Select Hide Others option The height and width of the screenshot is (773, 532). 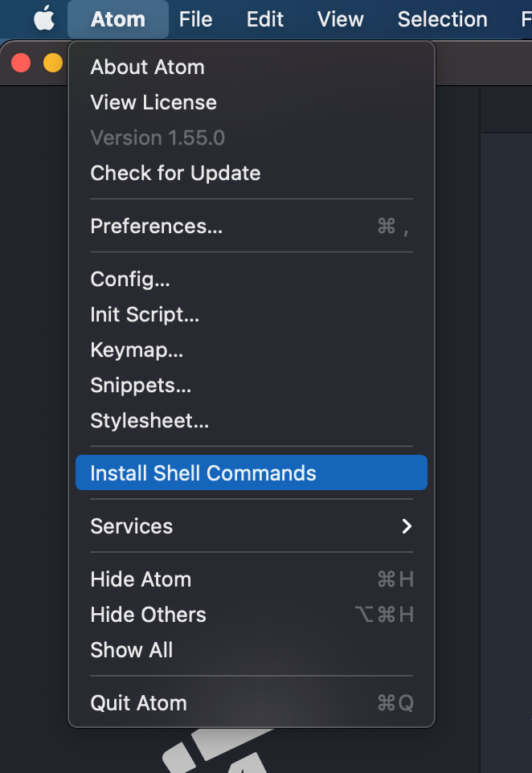[x=148, y=615]
